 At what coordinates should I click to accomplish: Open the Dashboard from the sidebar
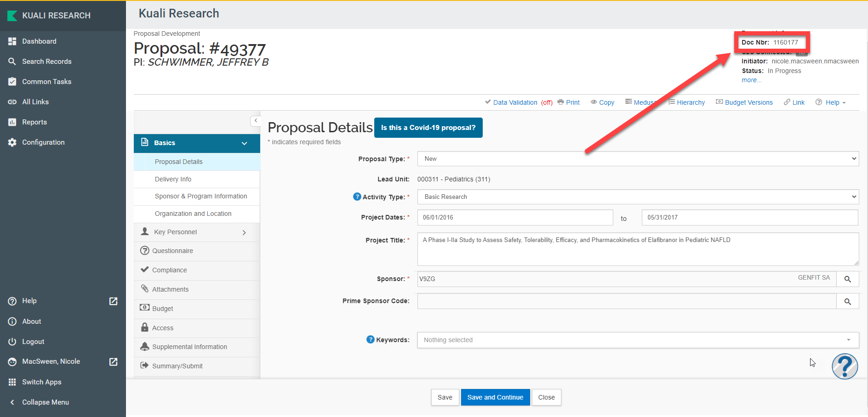tap(39, 41)
